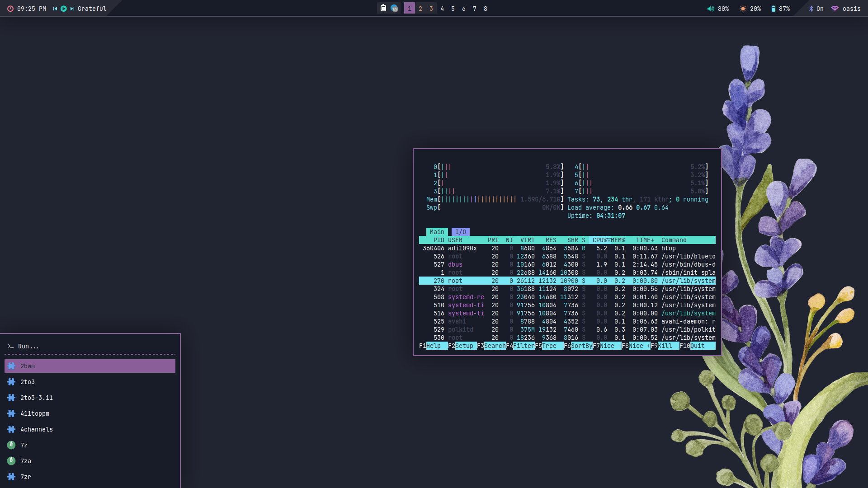This screenshot has width=868, height=488.
Task: Click the battery icon showing 87%
Action: click(773, 9)
